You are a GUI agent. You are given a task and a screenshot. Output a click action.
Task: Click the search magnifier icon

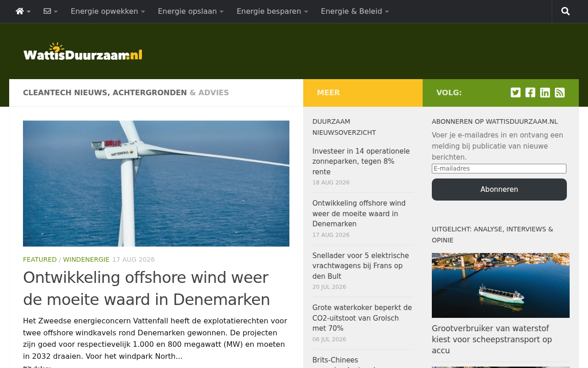pyautogui.click(x=565, y=11)
